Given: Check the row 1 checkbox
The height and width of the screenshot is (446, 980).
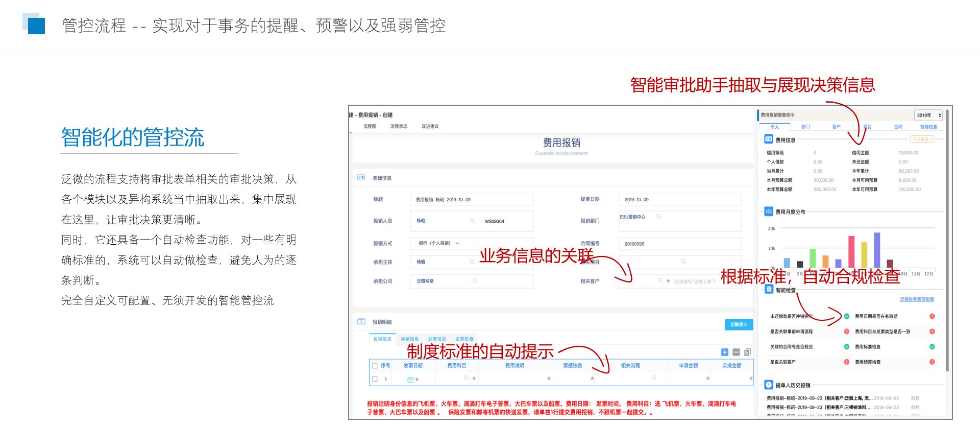Looking at the screenshot, I should pos(375,379).
